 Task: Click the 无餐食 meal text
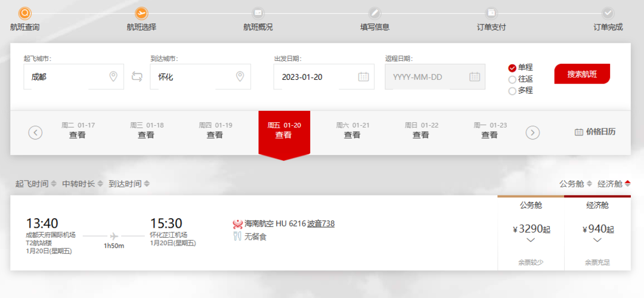(x=255, y=237)
